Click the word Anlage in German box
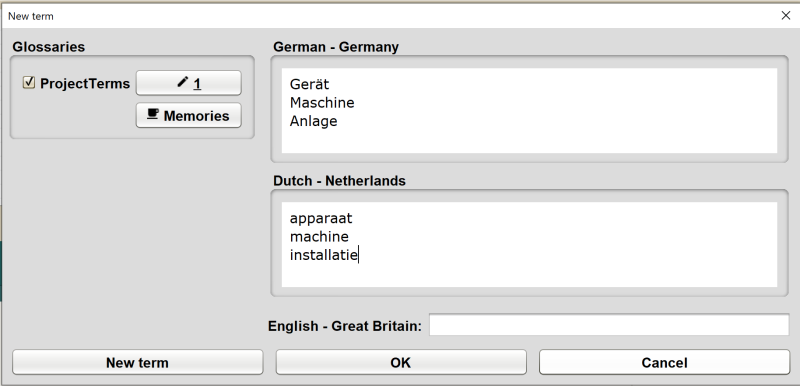Image resolution: width=800 pixels, height=386 pixels. pyautogui.click(x=313, y=121)
